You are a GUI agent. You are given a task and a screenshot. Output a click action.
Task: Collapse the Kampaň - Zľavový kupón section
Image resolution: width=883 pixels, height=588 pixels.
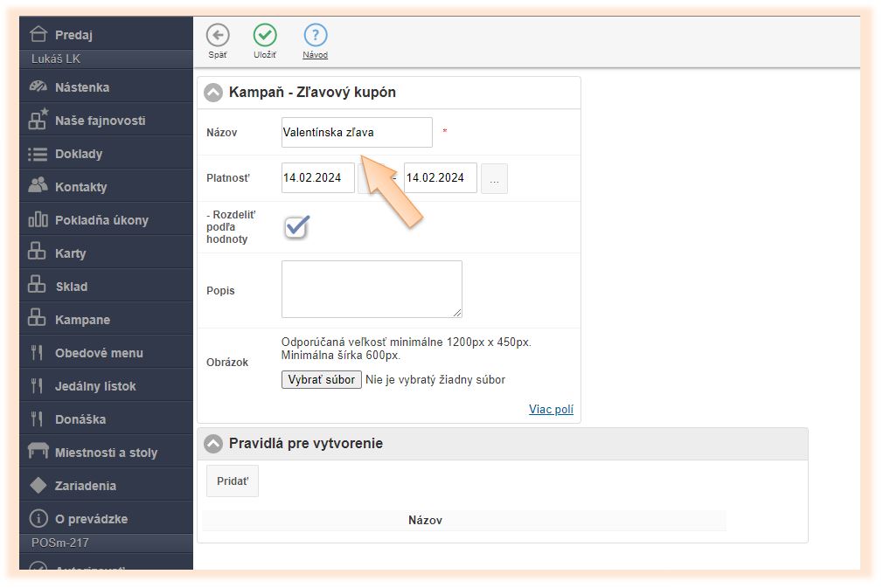pos(213,92)
